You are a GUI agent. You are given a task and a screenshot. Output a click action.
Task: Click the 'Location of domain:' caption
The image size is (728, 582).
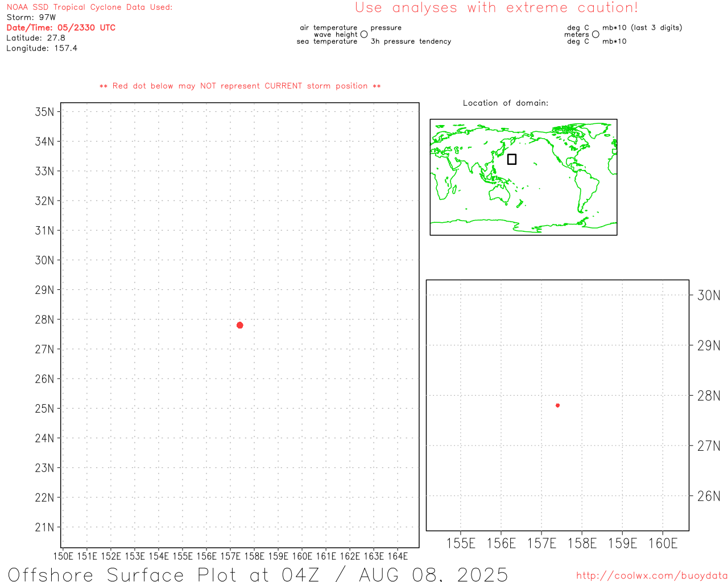[506, 103]
